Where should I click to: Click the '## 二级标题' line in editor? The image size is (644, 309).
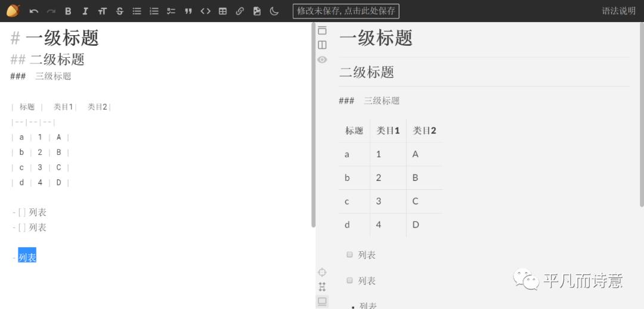point(47,60)
